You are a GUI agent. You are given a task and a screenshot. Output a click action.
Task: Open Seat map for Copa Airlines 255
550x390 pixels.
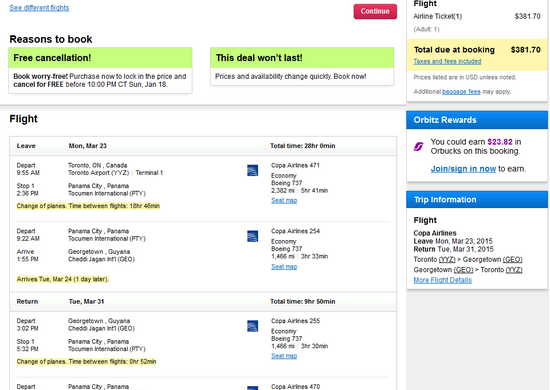(284, 356)
